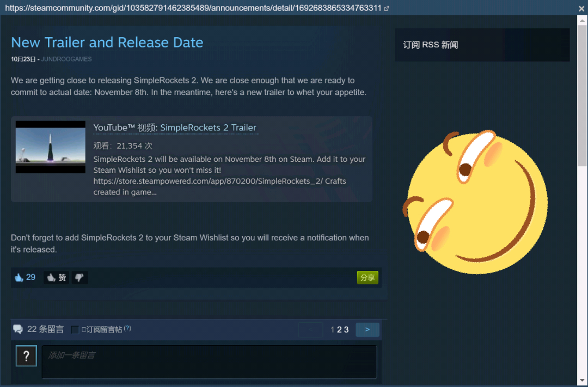588x387 pixels.
Task: Click the 10月23日 date text
Action: (23, 59)
